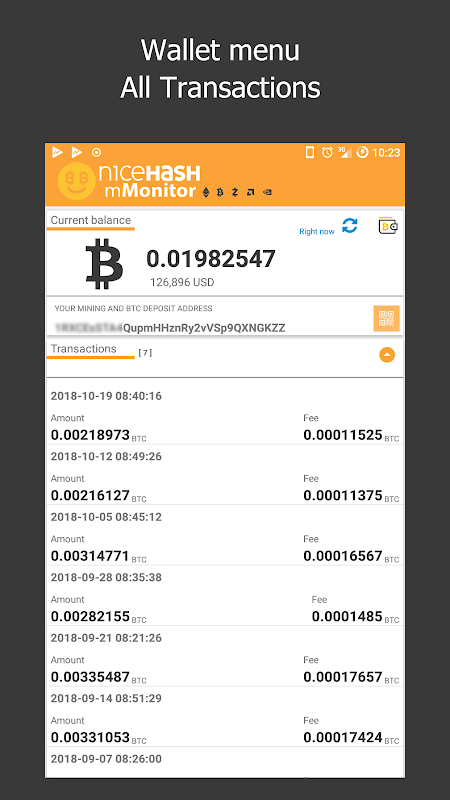Tap the refresh balance icon
Image resolution: width=450 pixels, height=800 pixels.
tap(349, 226)
